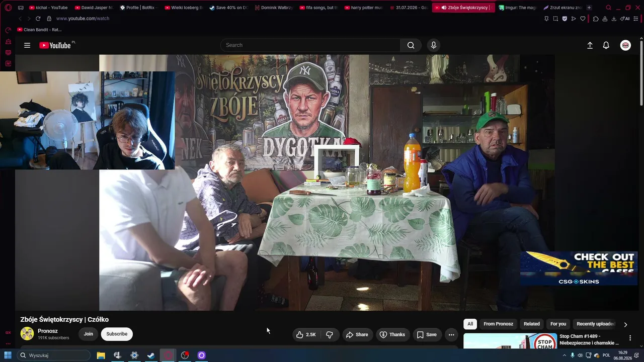Open the browser profile account icon
Viewport: 644px width, 362px height.
(605, 19)
